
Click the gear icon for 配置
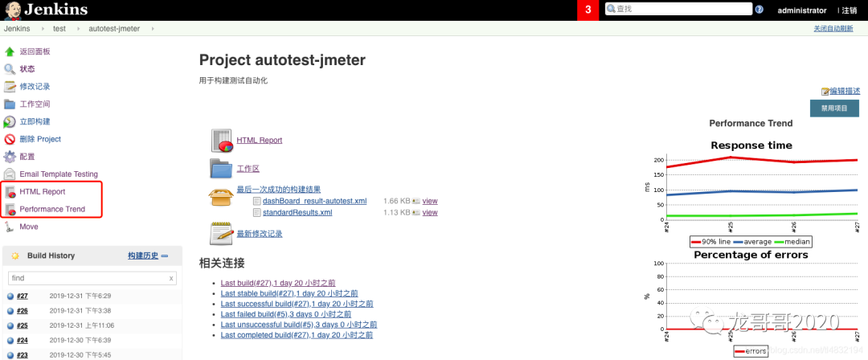(x=10, y=157)
